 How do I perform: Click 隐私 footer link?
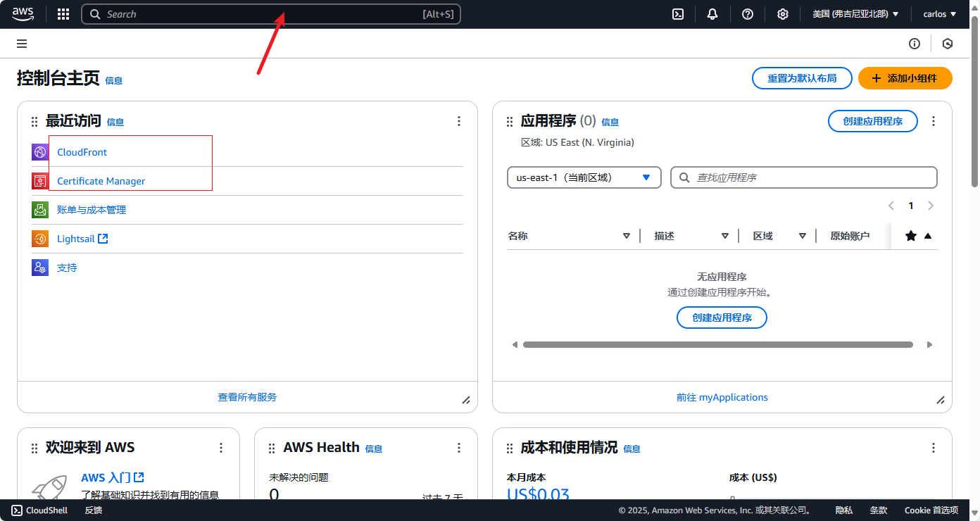click(x=844, y=510)
